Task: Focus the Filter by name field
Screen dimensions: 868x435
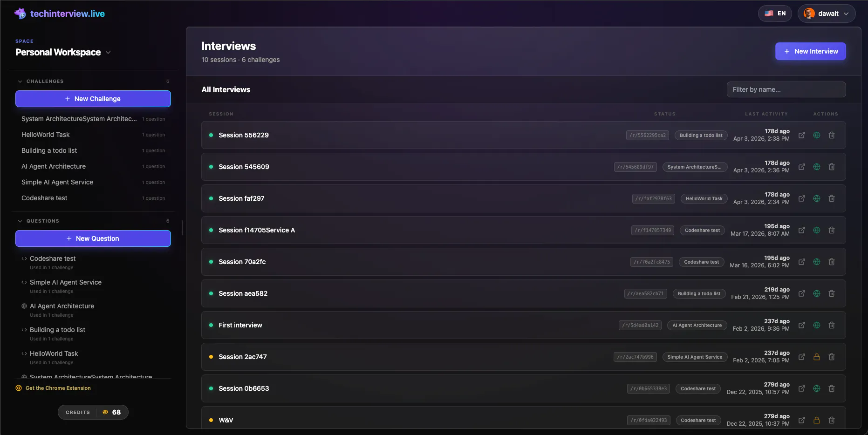Action: coord(786,89)
